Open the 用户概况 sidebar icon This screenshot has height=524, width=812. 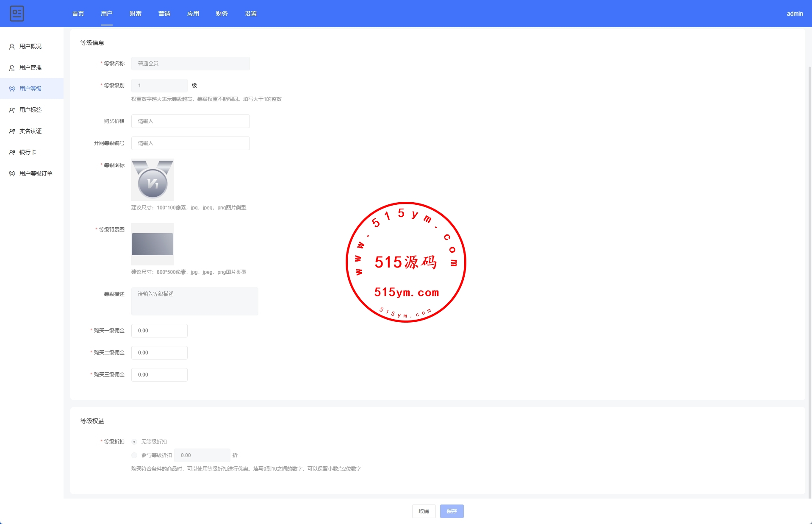pyautogui.click(x=12, y=47)
